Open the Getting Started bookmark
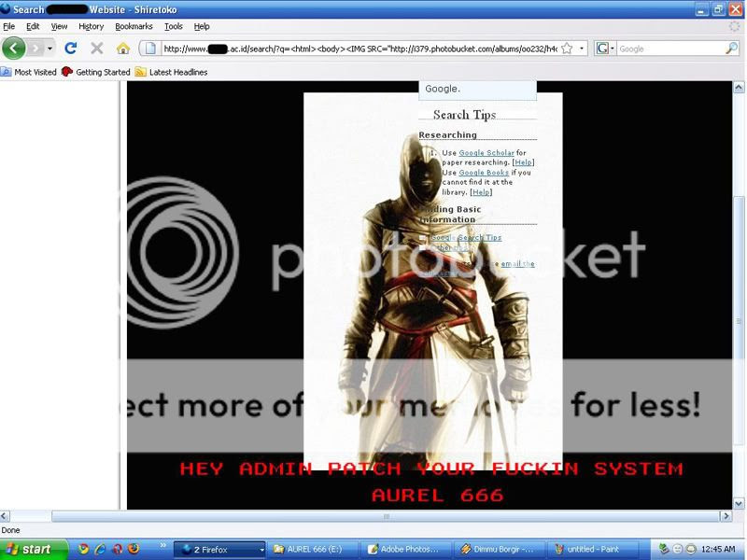 pyautogui.click(x=96, y=72)
